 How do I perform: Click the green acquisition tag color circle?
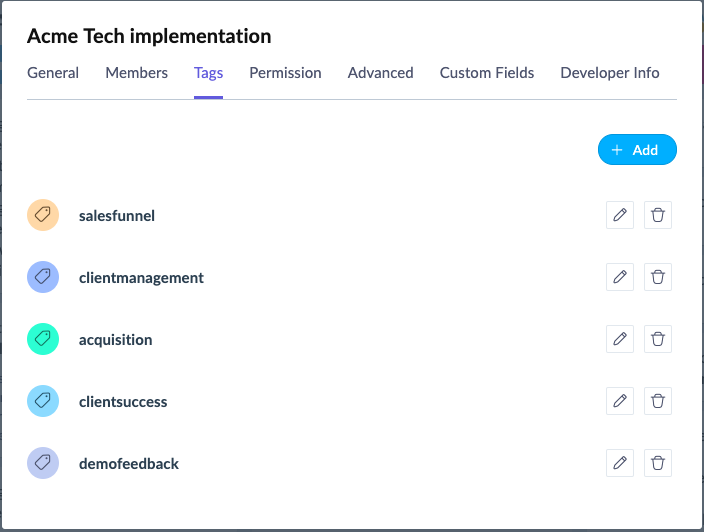click(43, 339)
